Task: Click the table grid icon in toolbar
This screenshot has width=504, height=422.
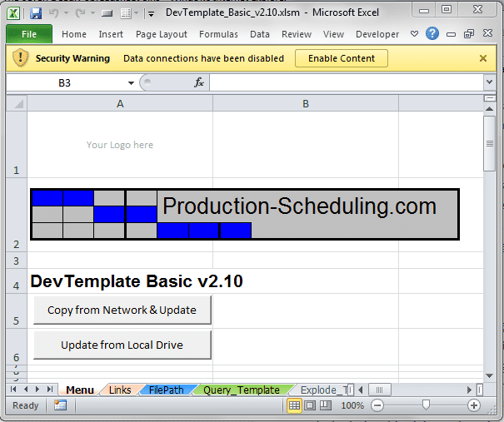Action: 126,13
